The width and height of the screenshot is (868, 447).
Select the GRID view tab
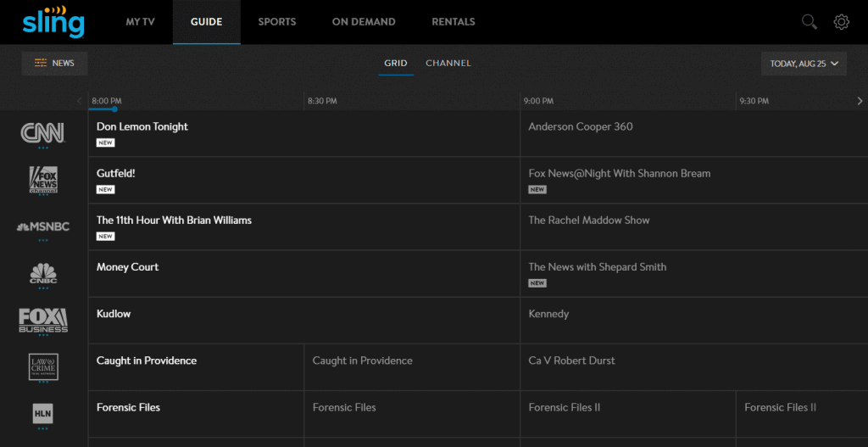coord(396,63)
